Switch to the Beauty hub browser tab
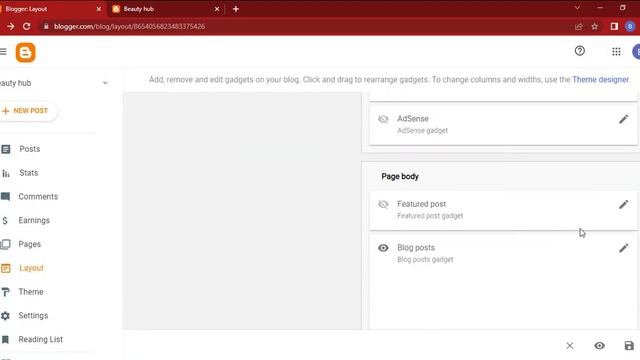Image resolution: width=640 pixels, height=360 pixels. (x=163, y=9)
